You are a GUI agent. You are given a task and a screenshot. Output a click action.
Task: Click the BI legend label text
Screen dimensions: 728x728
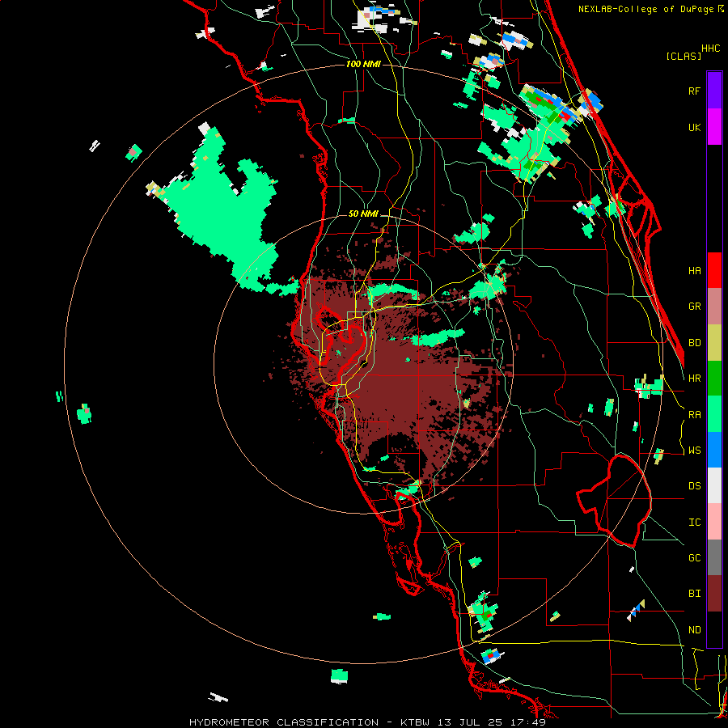point(694,594)
